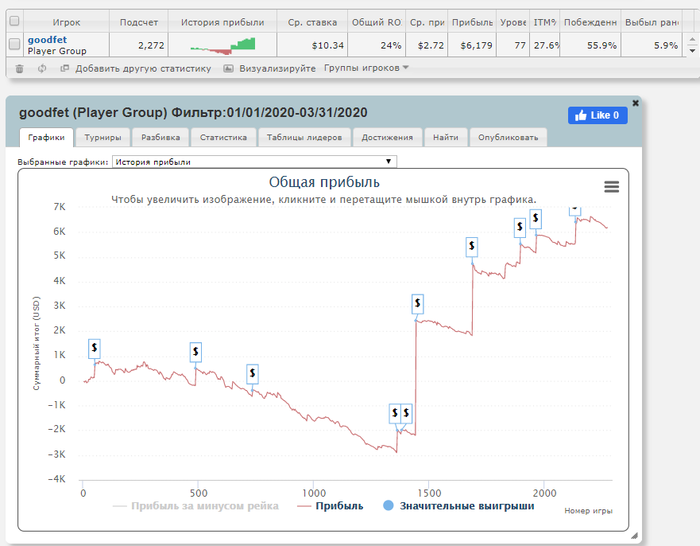Switch to the Достижения tab

click(387, 138)
